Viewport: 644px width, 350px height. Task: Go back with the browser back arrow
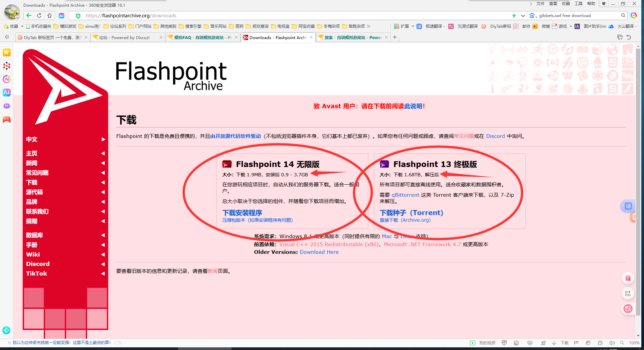click(x=29, y=15)
